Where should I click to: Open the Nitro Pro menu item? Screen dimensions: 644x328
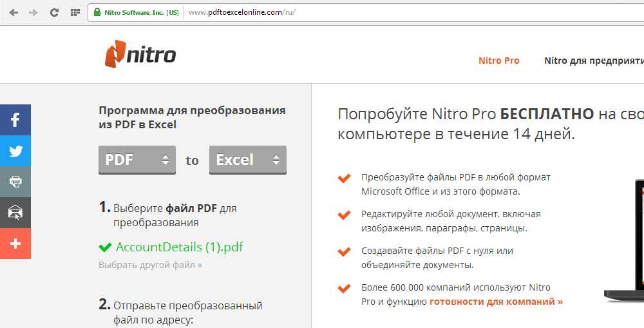[498, 61]
